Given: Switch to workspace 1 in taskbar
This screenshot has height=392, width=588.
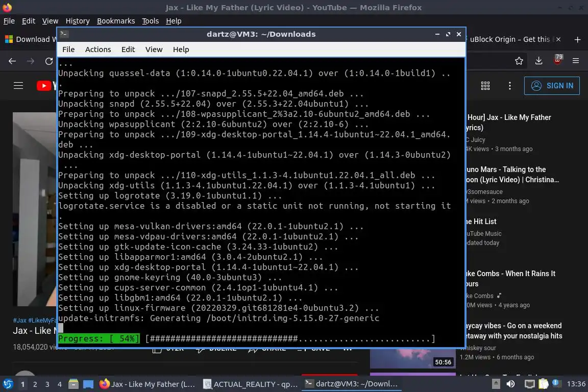Looking at the screenshot, I should pyautogui.click(x=23, y=384).
